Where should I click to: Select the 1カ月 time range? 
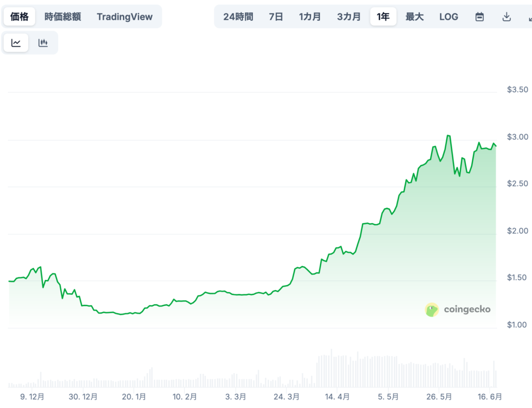pyautogui.click(x=310, y=17)
